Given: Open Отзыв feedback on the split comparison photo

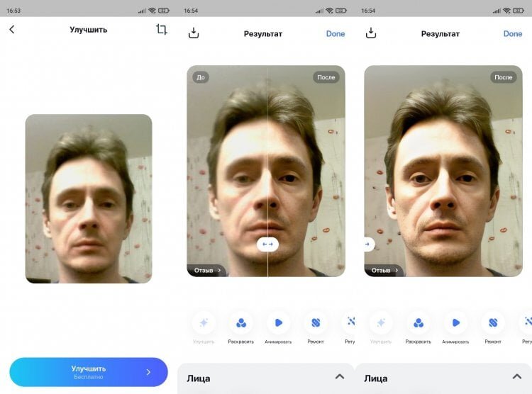Looking at the screenshot, I should click(207, 270).
